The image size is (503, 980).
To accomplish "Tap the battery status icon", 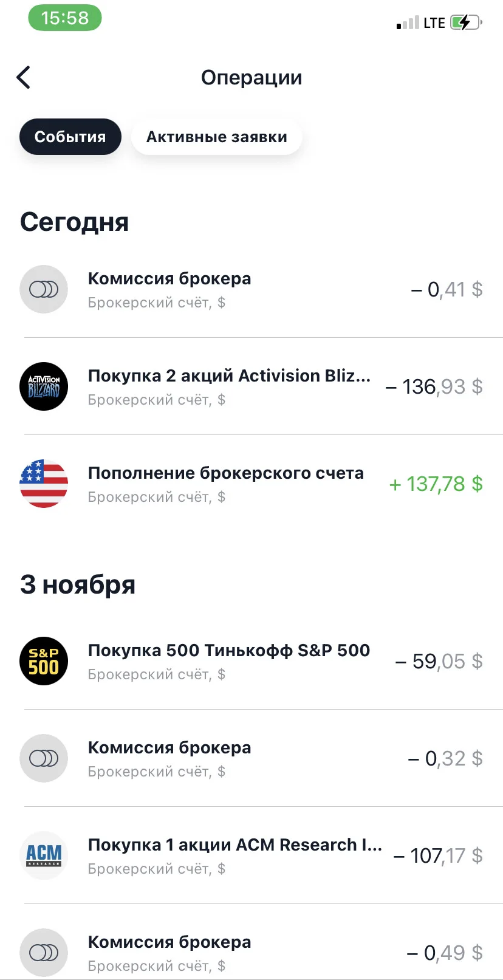I will click(x=466, y=23).
